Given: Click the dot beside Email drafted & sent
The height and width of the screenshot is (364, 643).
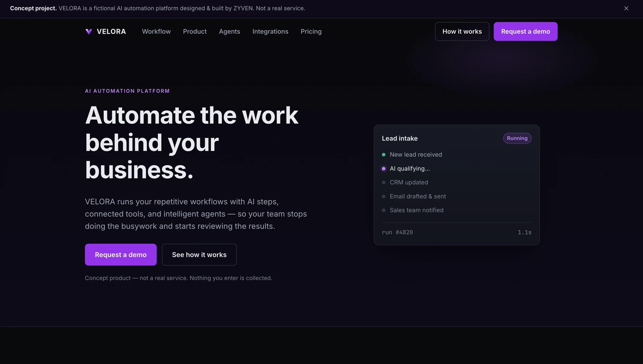Looking at the screenshot, I should point(383,196).
